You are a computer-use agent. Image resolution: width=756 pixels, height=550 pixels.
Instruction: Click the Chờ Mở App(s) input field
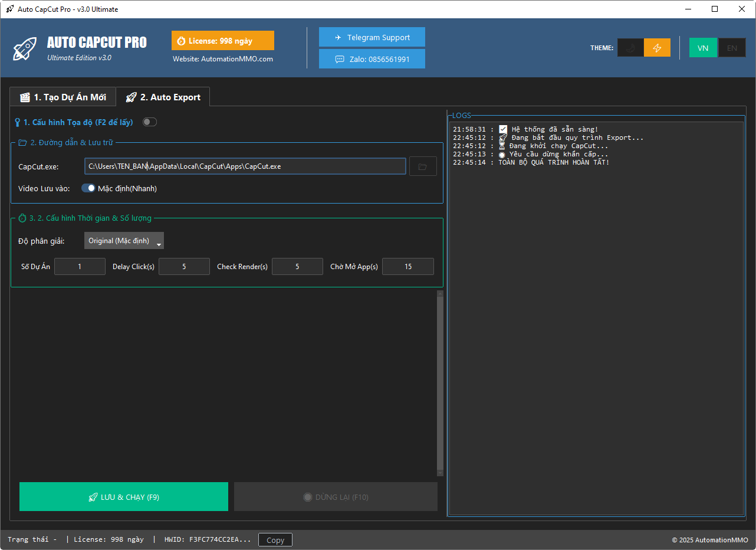tap(408, 267)
